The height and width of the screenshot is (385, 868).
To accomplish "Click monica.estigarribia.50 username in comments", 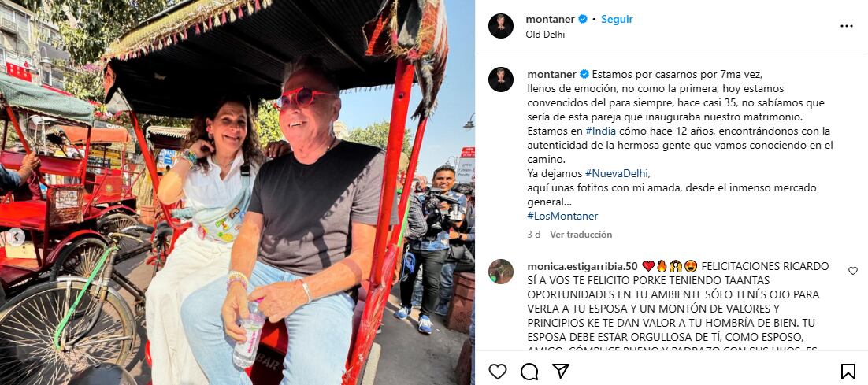I will [x=582, y=267].
